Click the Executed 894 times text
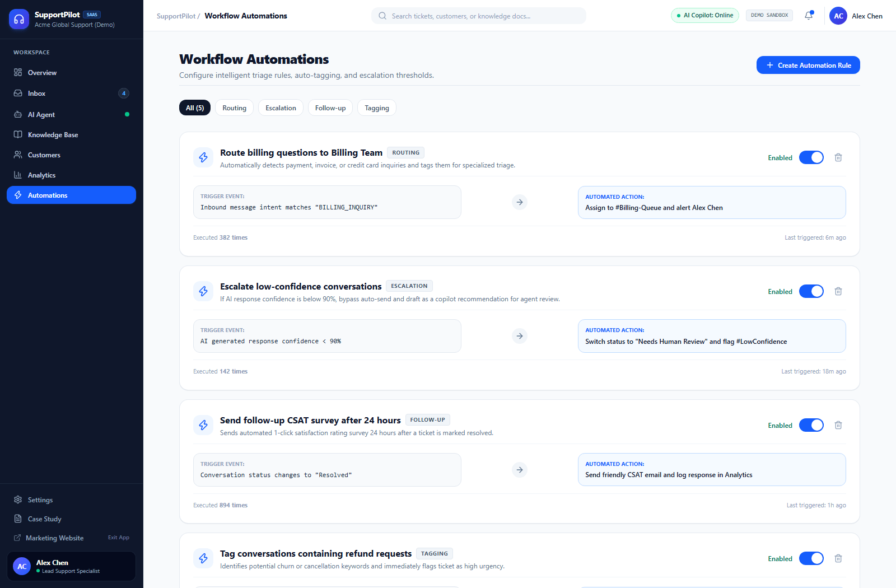Image resolution: width=896 pixels, height=588 pixels. pyautogui.click(x=220, y=505)
